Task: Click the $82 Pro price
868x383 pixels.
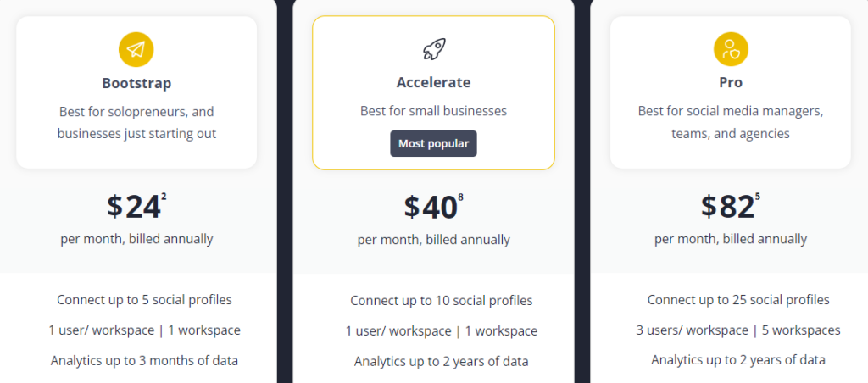Action: coord(727,206)
